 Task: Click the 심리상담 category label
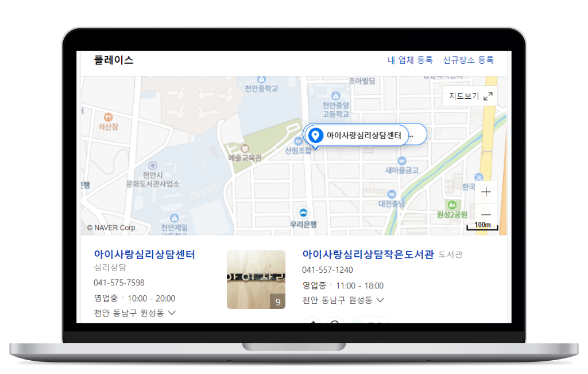110,267
